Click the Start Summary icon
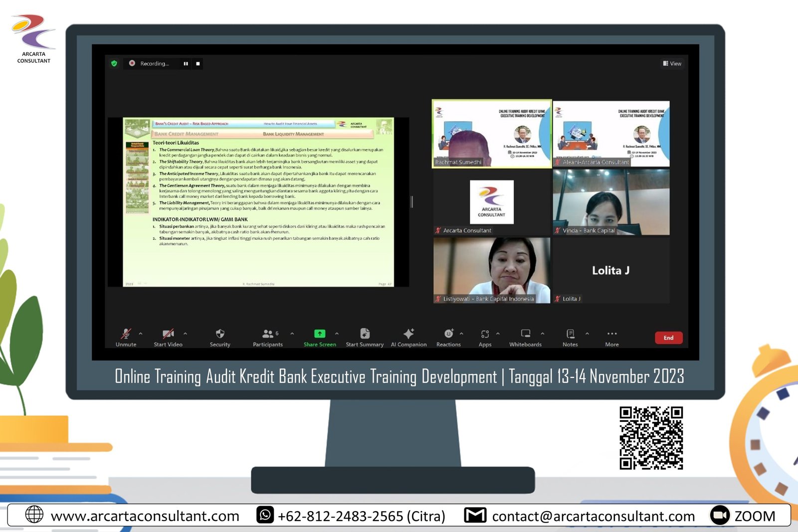The width and height of the screenshot is (798, 532). [365, 334]
